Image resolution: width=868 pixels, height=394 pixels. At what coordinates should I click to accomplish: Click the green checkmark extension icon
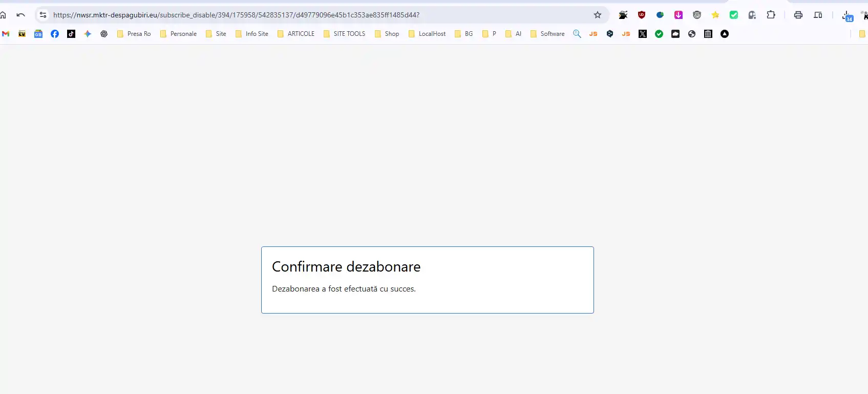tap(734, 15)
